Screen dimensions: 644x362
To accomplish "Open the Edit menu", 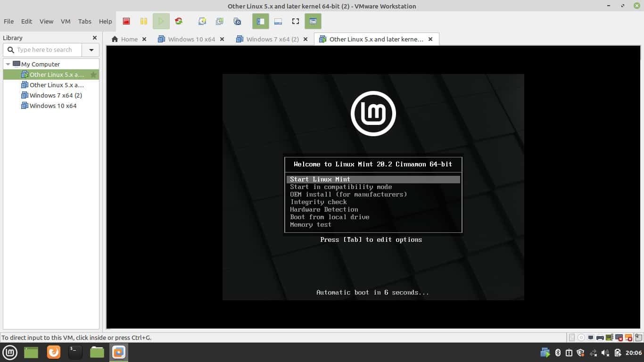I will click(x=27, y=21).
